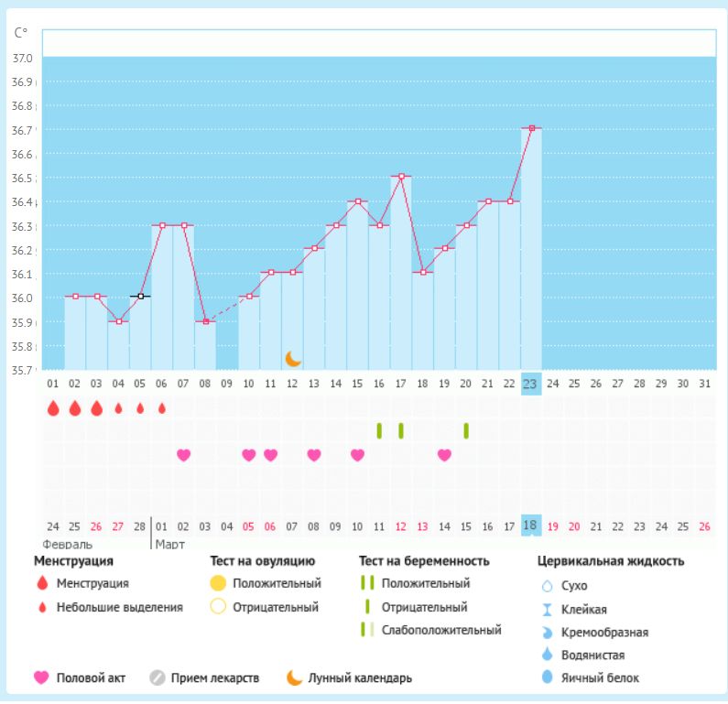Click the menstruation drop on cycle day 01

pyautogui.click(x=53, y=408)
